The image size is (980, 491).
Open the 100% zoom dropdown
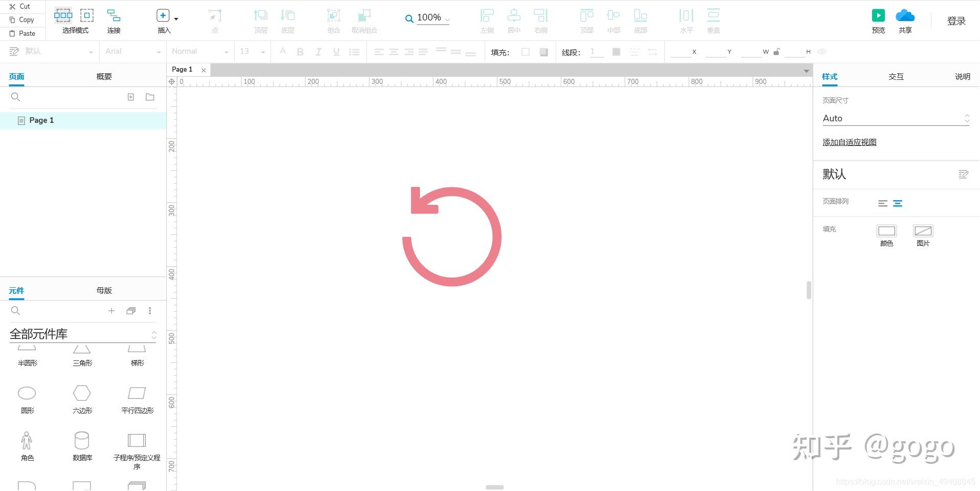(432, 18)
